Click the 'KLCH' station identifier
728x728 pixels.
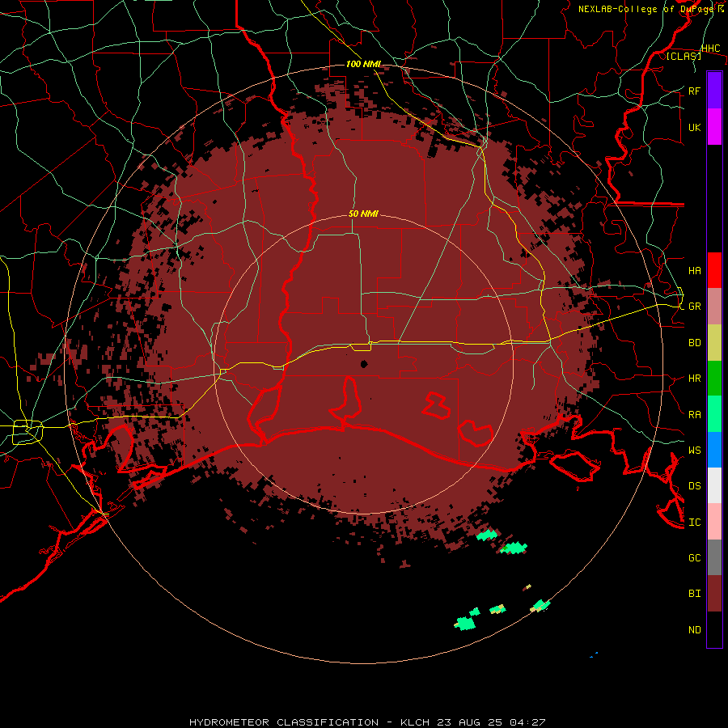[x=415, y=722]
